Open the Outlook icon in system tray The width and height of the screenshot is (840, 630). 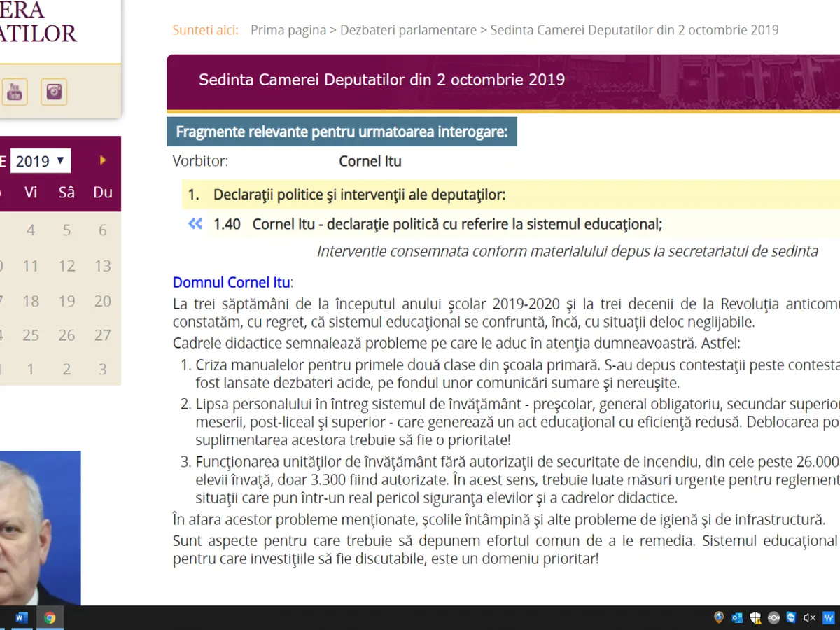coord(737,617)
